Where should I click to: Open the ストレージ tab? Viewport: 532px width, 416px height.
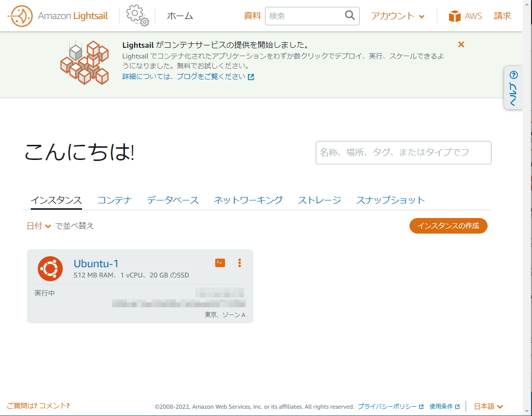319,200
